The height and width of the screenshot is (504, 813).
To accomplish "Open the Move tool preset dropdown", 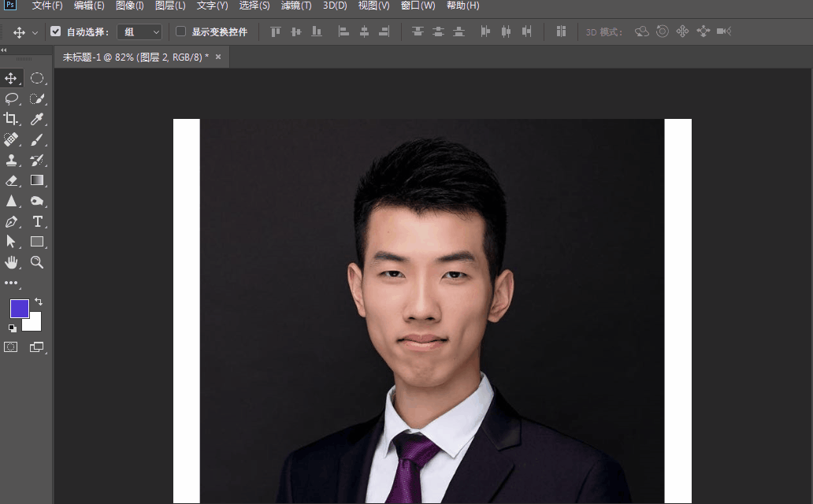I will click(x=34, y=31).
